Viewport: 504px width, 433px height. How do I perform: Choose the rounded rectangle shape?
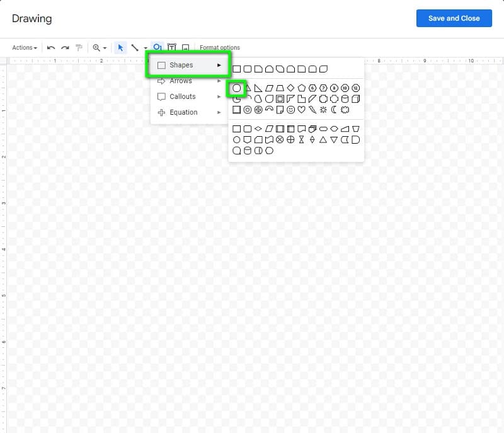247,67
